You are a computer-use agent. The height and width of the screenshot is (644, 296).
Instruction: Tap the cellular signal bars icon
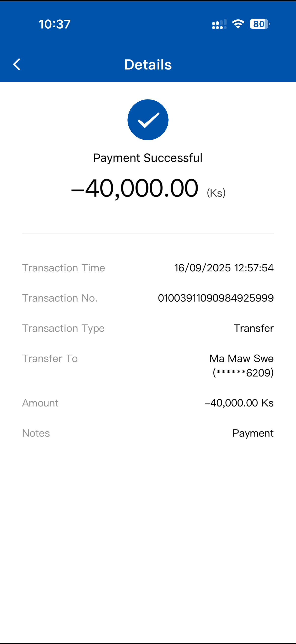click(x=219, y=24)
